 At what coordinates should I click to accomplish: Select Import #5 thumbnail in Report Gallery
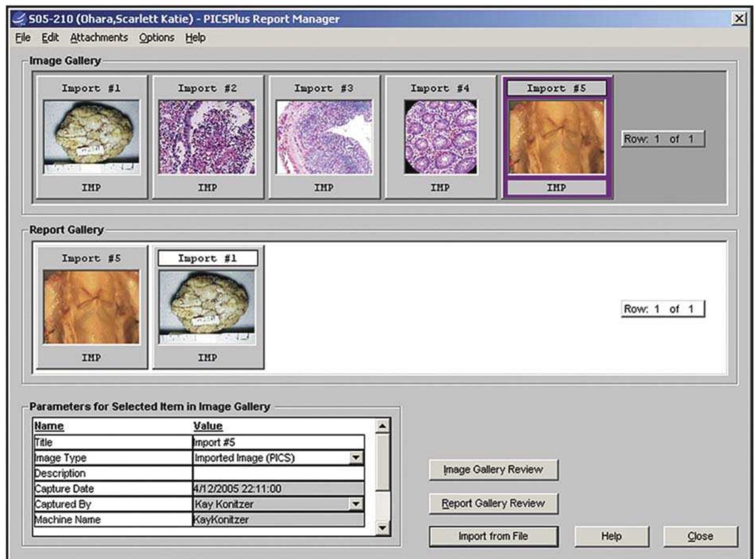pyautogui.click(x=92, y=307)
